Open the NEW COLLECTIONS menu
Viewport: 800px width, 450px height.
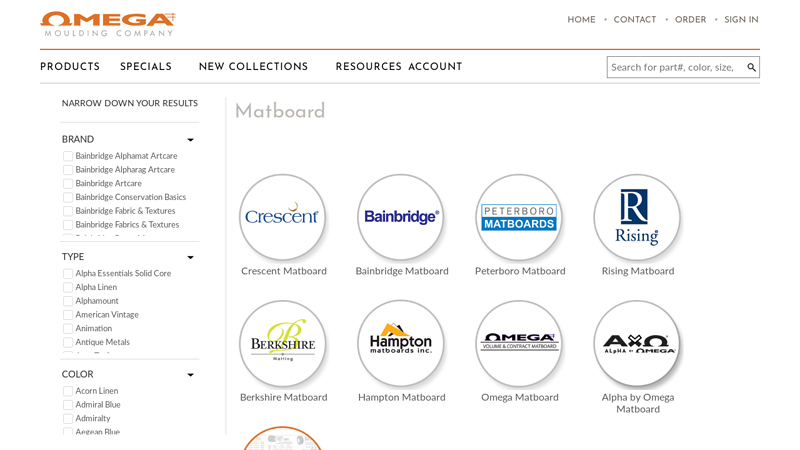click(253, 67)
